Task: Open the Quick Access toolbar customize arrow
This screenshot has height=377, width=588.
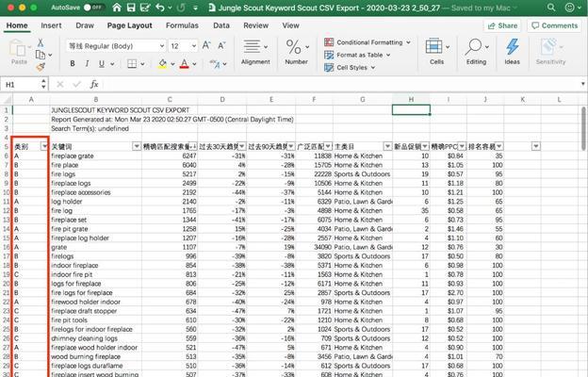Action: pos(195,8)
